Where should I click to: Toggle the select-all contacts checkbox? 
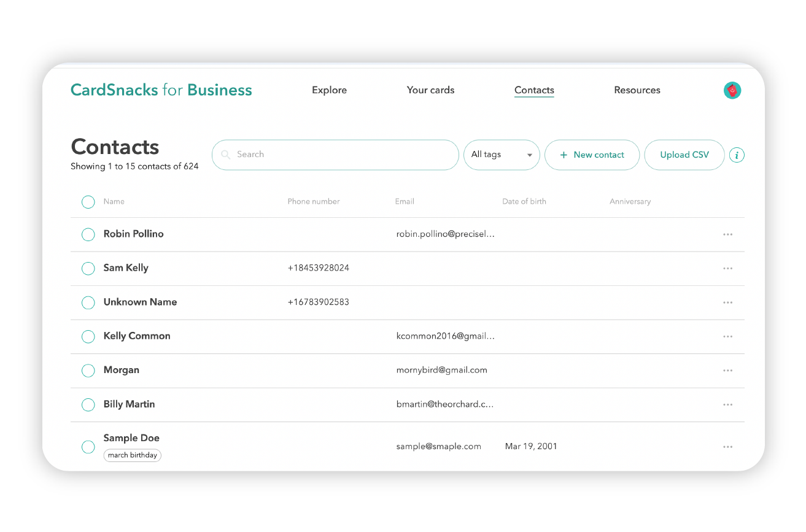tap(88, 202)
